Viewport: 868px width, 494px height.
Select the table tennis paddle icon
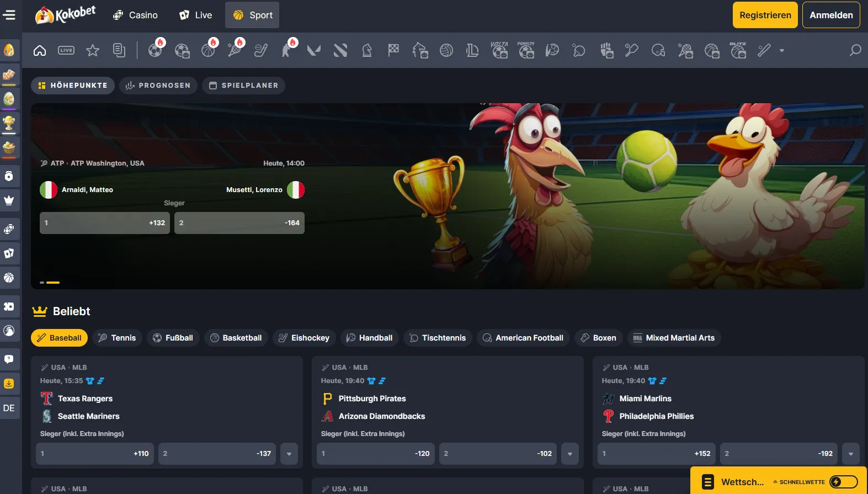(x=579, y=50)
